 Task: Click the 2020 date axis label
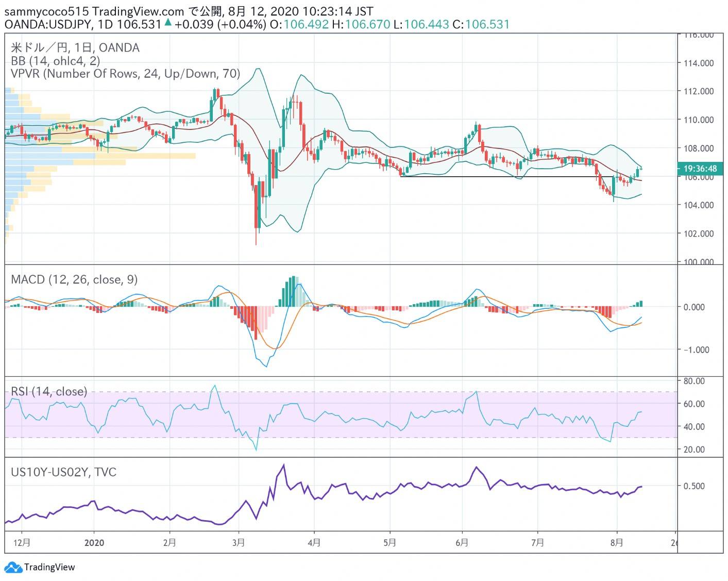coord(94,543)
